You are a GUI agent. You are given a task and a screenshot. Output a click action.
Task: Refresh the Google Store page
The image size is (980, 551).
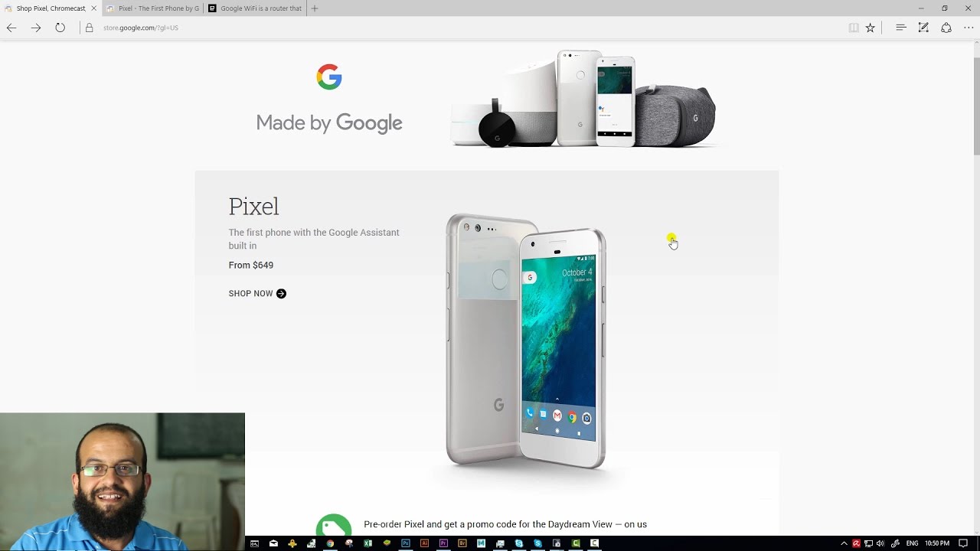60,28
